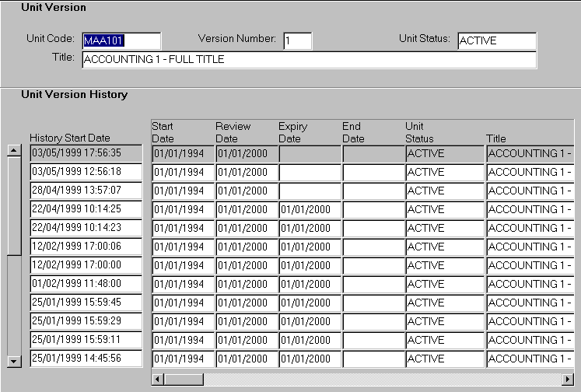The image size is (581, 392).
Task: Click the Title field with ACCOUNTING 1 - FULL TITLE
Action: 308,60
